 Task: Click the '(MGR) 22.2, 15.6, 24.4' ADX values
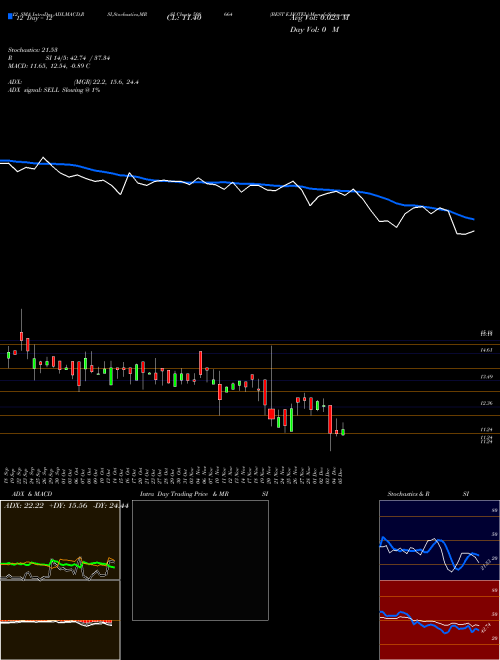click(106, 82)
